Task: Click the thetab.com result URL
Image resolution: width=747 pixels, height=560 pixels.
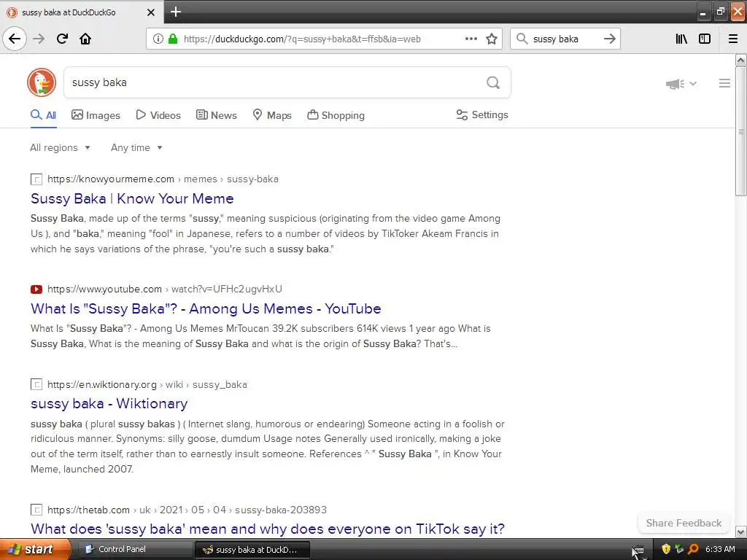Action: click(x=187, y=510)
